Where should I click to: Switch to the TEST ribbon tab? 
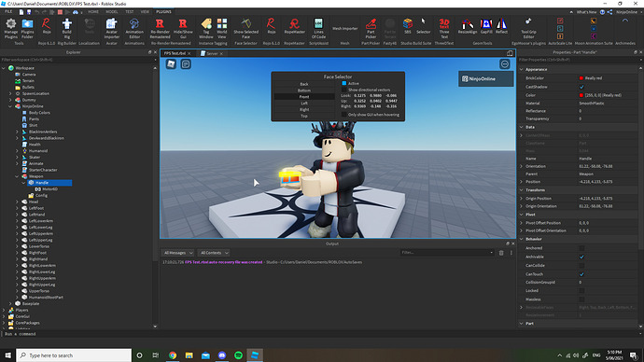pos(130,12)
